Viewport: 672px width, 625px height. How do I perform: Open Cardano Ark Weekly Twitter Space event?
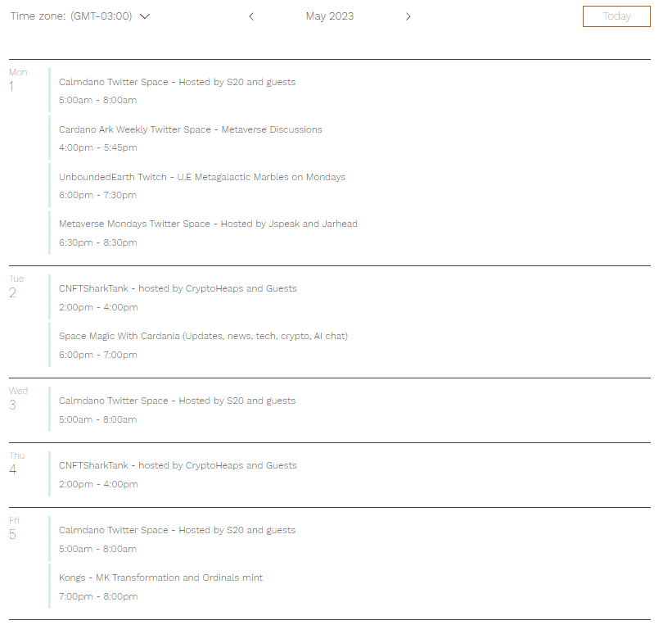[190, 129]
